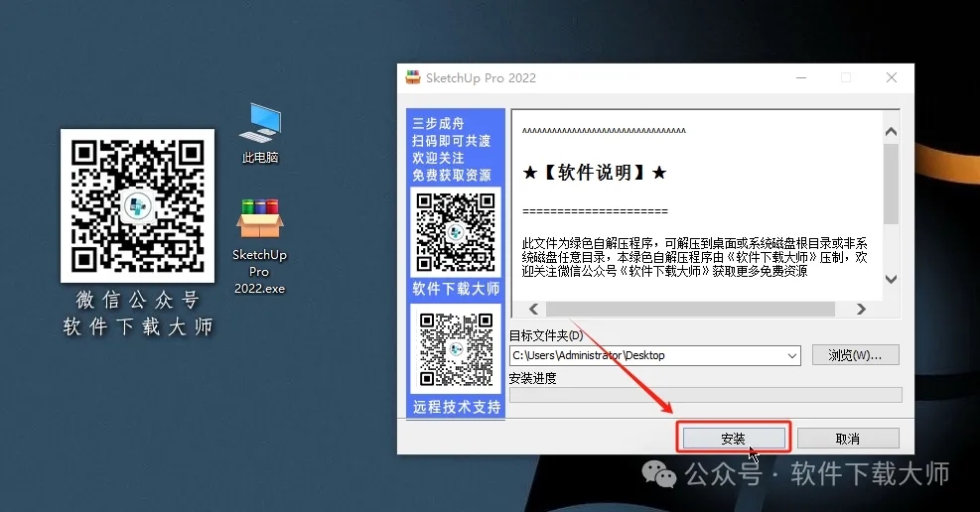The image size is (980, 512).
Task: Click the 安装进度 progress bar
Action: 706,395
